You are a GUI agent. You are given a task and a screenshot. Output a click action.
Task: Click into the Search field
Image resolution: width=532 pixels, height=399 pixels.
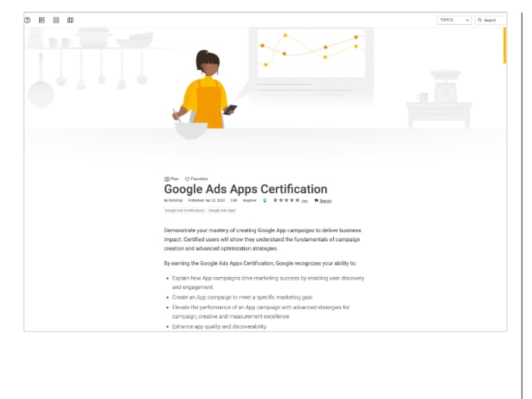pyautogui.click(x=491, y=20)
